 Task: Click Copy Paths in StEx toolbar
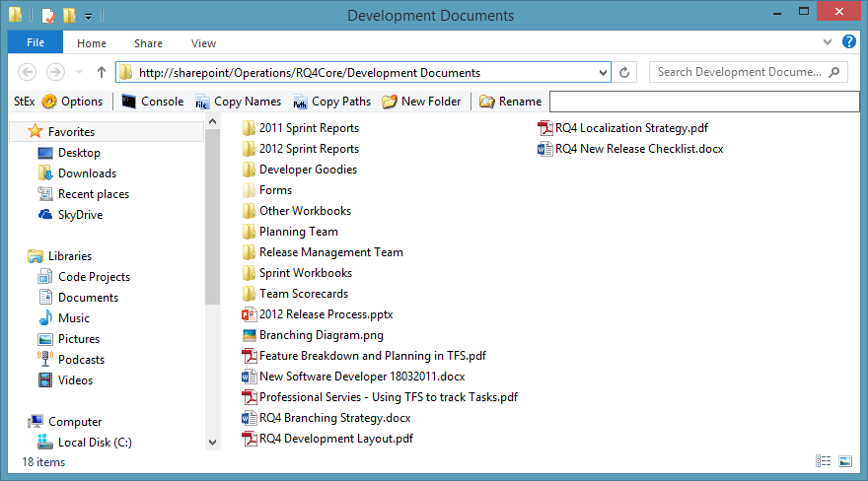click(331, 102)
